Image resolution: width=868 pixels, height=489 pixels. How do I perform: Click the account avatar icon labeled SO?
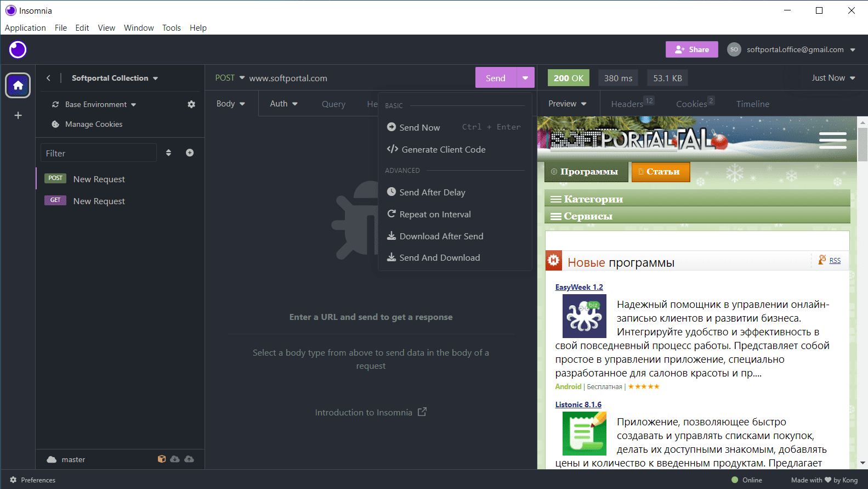coord(734,49)
